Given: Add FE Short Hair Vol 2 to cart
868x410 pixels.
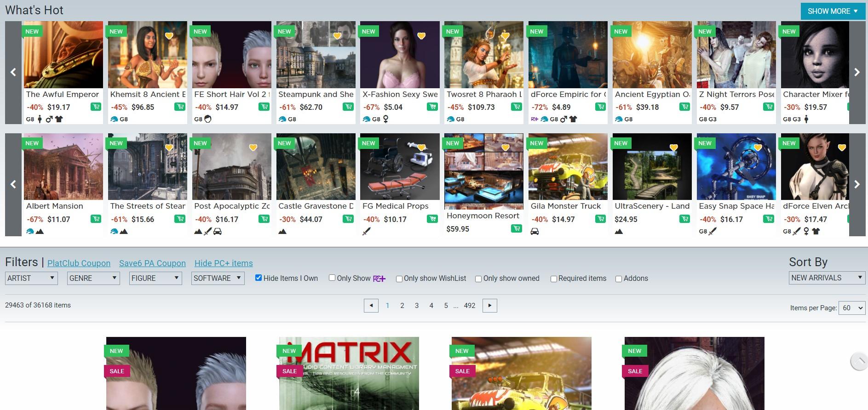Looking at the screenshot, I should point(264,107).
